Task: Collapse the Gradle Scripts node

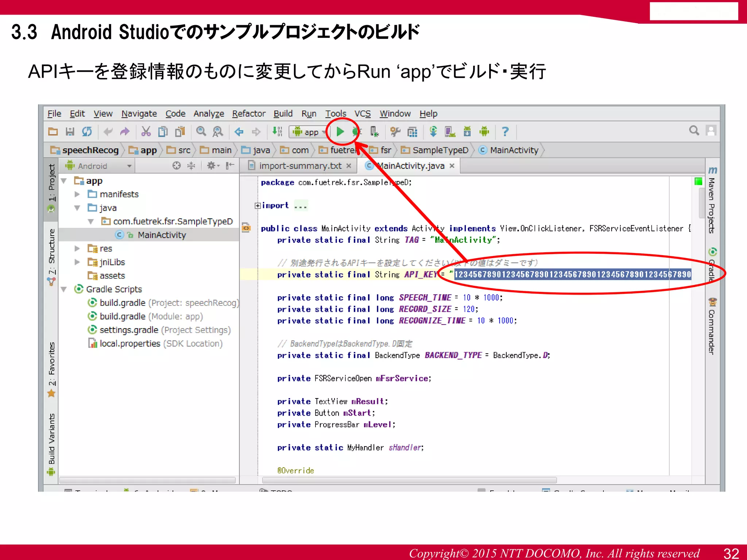Action: click(64, 289)
